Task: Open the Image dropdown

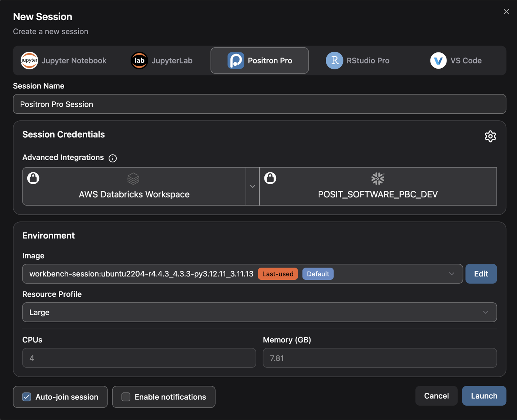Action: (x=243, y=274)
